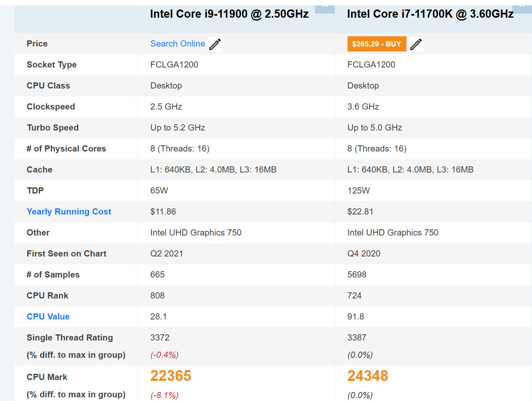Click the pencil edit icon beside Search Online
This screenshot has height=401, width=532.
pyautogui.click(x=215, y=44)
